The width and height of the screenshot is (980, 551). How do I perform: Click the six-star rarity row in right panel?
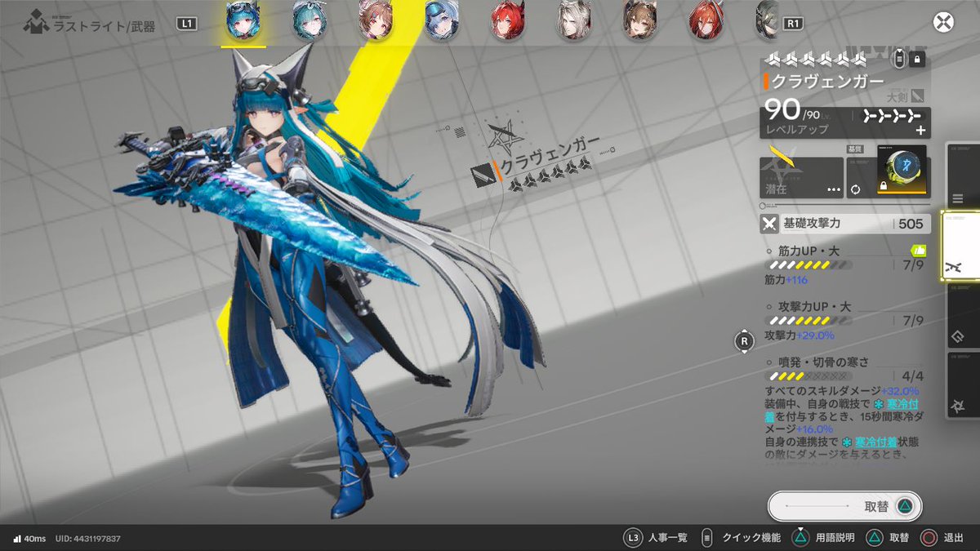(x=813, y=60)
